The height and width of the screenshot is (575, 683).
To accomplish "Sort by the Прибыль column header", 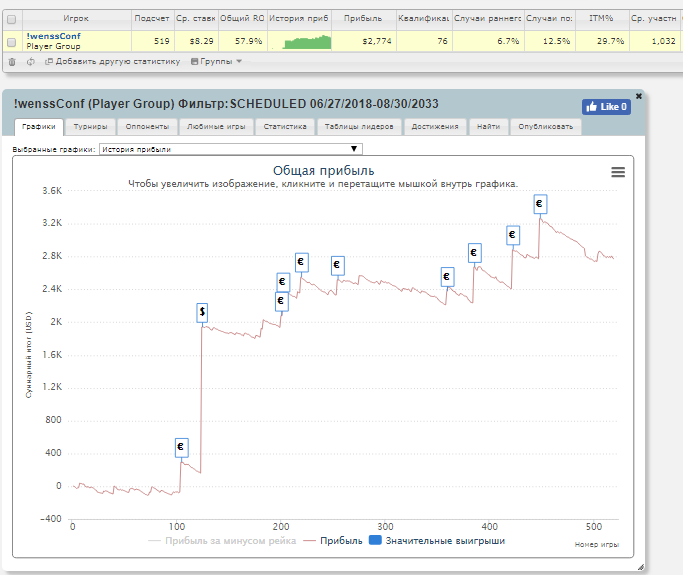I will (363, 19).
